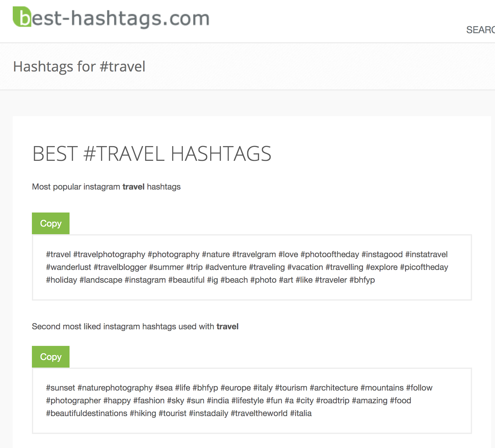Image resolution: width=495 pixels, height=448 pixels.
Task: Open the SEARCH menu item
Action: click(x=480, y=30)
